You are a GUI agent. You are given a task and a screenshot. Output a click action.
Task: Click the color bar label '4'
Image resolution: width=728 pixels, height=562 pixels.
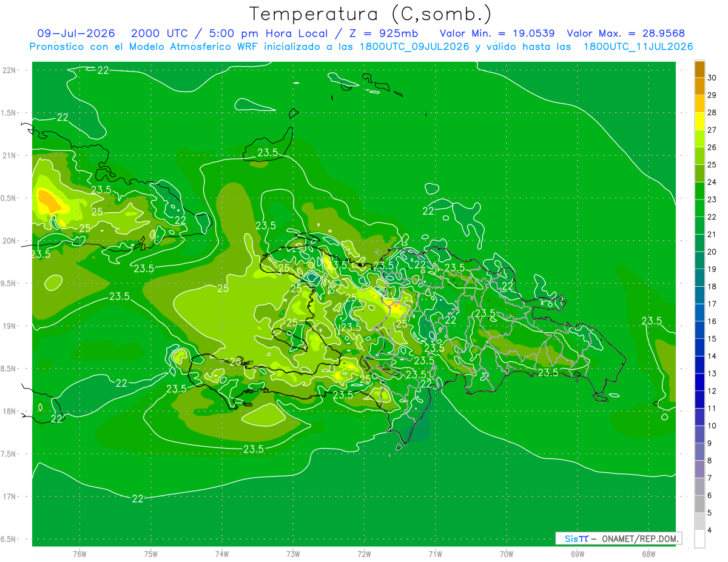[x=710, y=530]
